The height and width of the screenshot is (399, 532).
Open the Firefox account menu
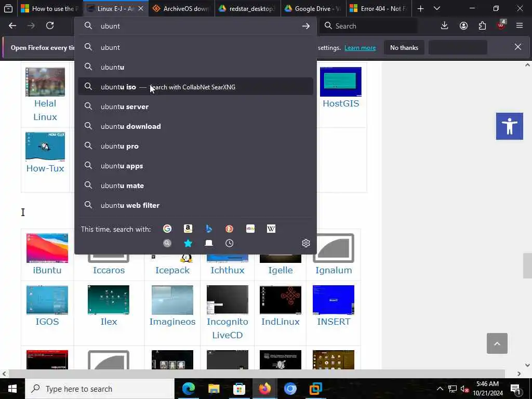click(463, 26)
